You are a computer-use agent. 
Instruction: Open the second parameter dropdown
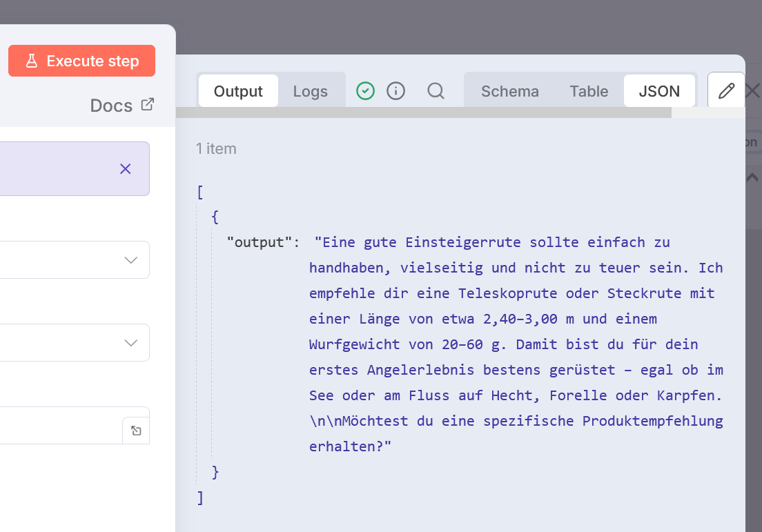point(130,342)
